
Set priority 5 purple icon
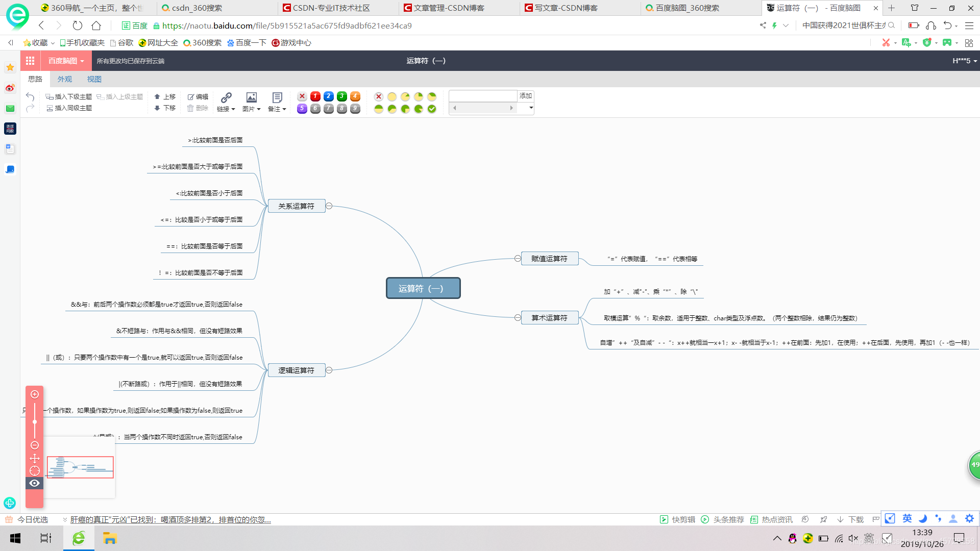(x=302, y=108)
